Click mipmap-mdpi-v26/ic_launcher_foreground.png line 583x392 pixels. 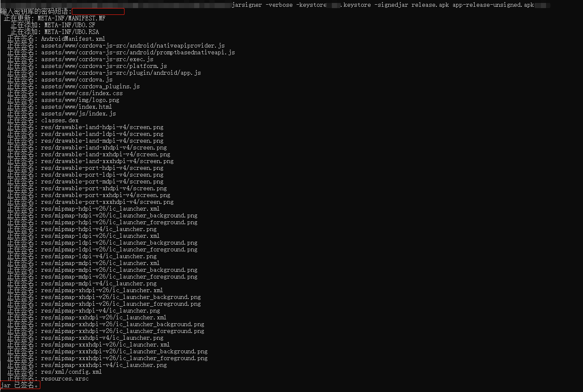click(x=102, y=276)
